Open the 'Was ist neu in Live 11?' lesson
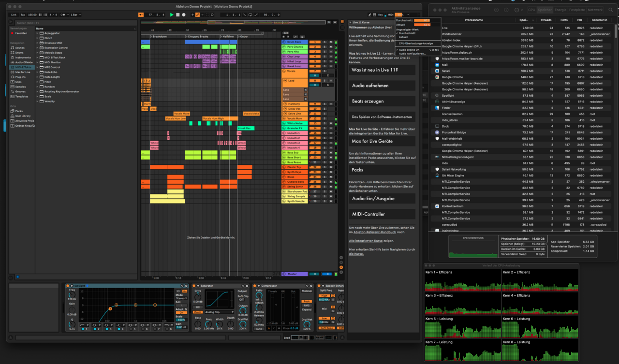This screenshot has height=364, width=619. coord(382,70)
